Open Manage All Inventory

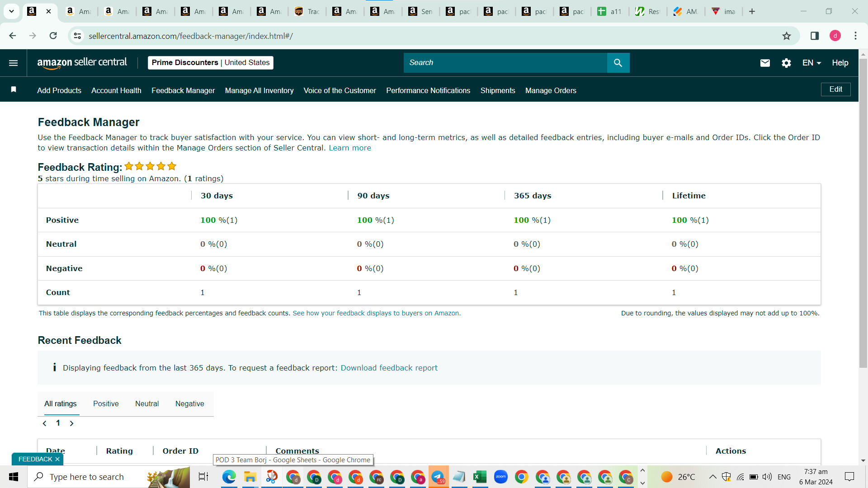click(x=259, y=90)
